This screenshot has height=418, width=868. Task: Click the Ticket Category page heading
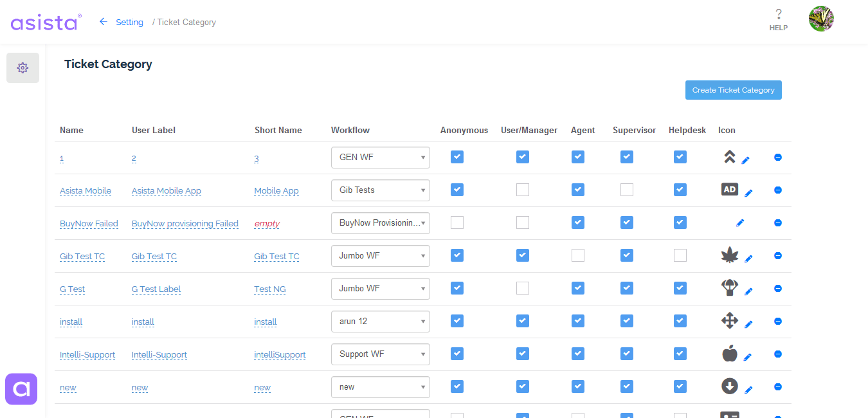[x=108, y=64]
